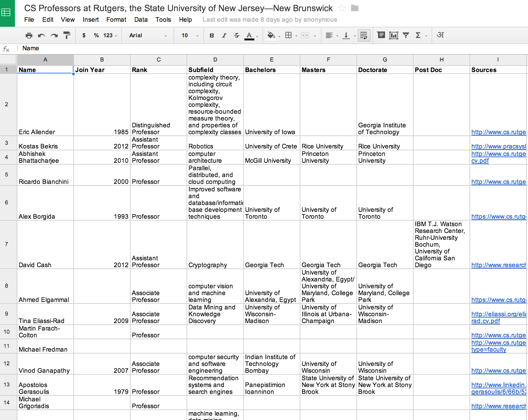The image size is (528, 420).
Task: Insert a chart
Action: [x=393, y=35]
